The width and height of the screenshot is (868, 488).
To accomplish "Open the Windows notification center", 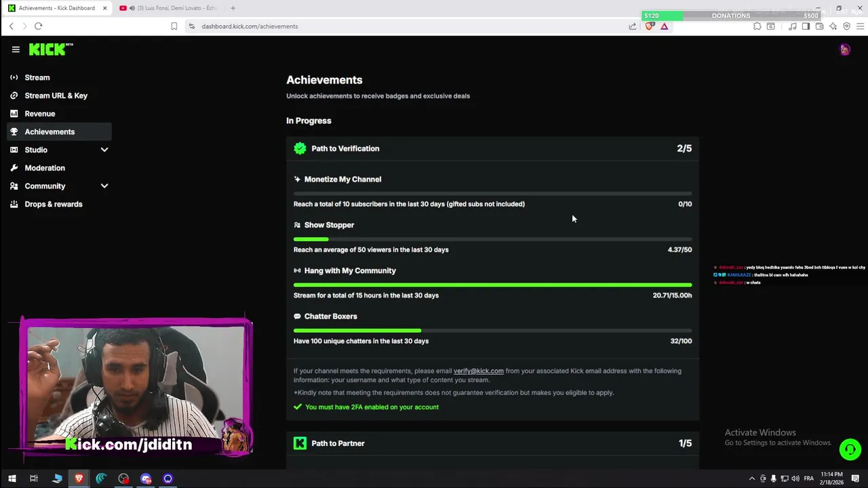I will (x=856, y=479).
